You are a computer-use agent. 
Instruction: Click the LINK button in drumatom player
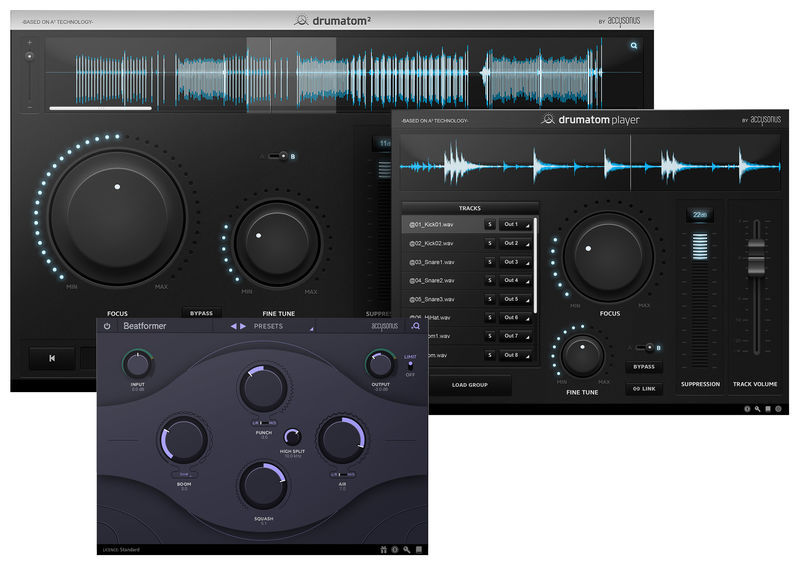(644, 388)
